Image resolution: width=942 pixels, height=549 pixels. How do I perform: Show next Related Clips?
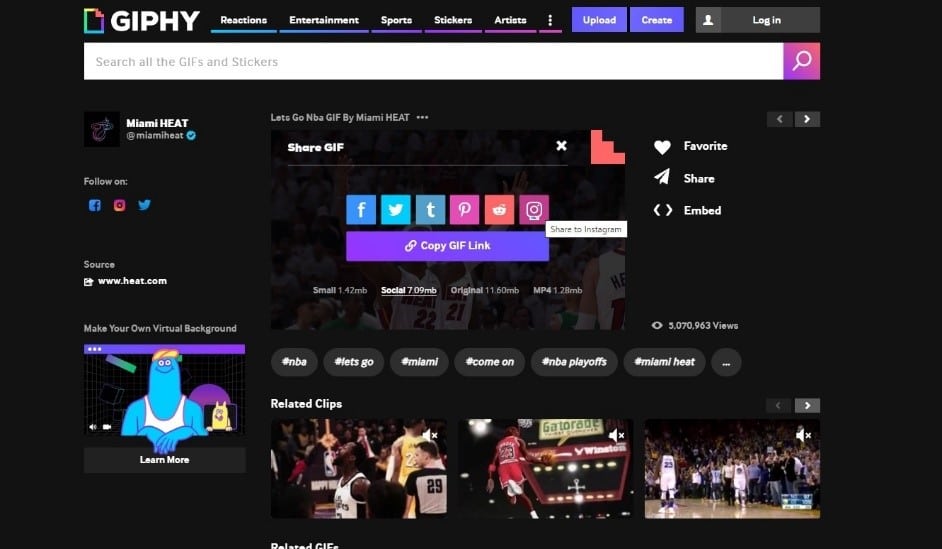coord(807,405)
